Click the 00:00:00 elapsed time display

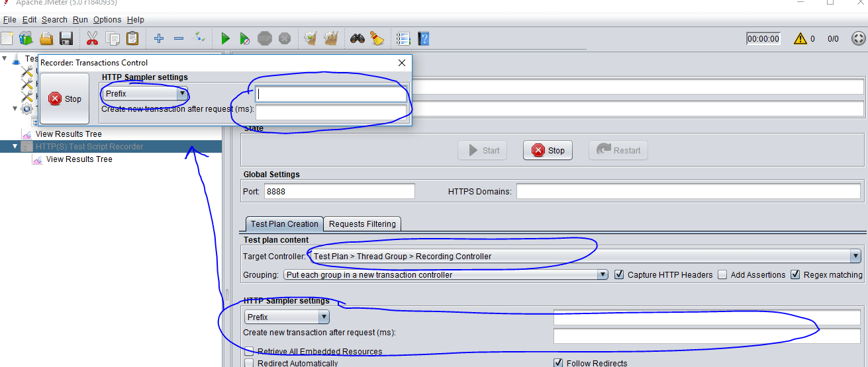coord(763,38)
